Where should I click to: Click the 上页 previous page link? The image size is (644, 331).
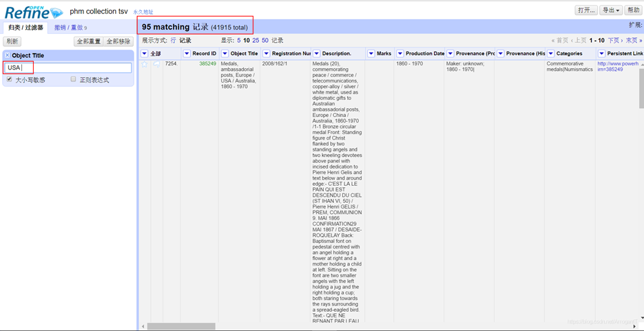coord(579,40)
